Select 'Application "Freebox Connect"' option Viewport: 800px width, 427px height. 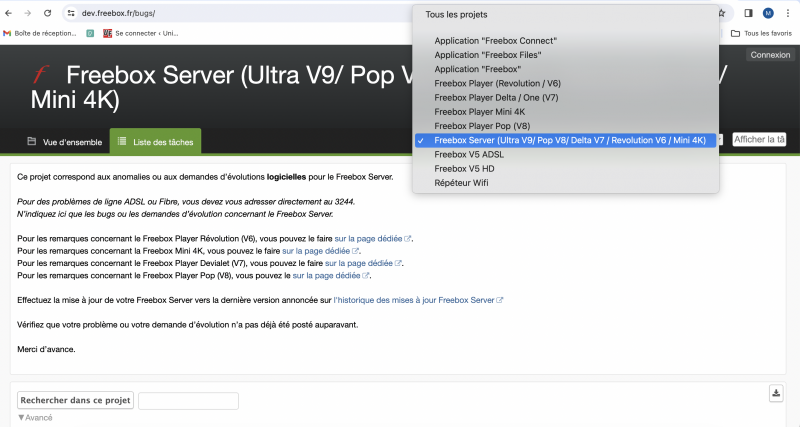(495, 41)
